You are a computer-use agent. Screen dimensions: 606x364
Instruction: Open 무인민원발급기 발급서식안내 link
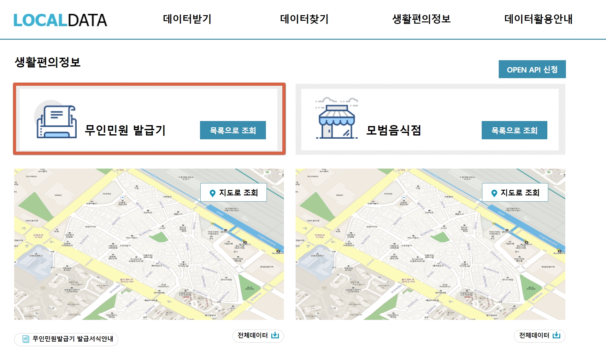click(73, 339)
